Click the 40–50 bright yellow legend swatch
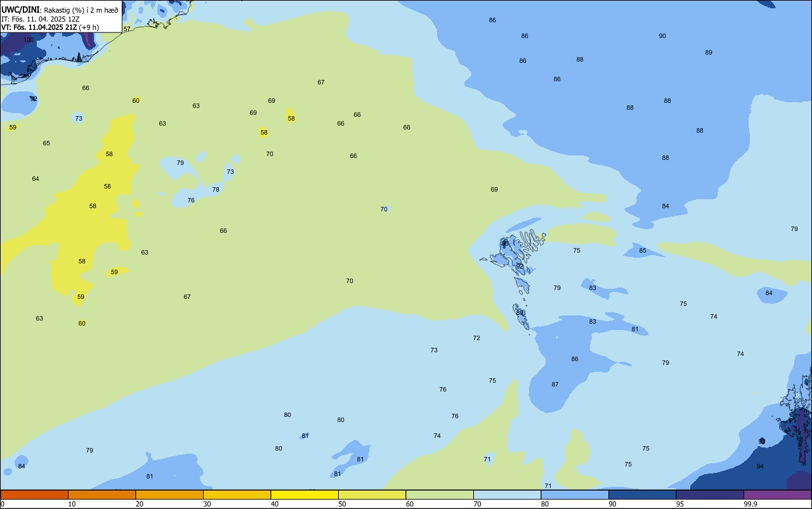Image resolution: width=812 pixels, height=509 pixels. [304, 494]
